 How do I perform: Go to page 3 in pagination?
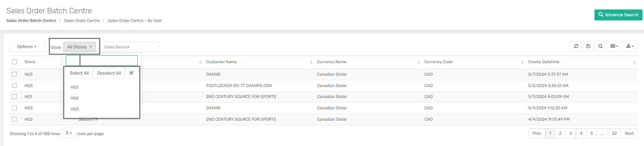[571, 133]
